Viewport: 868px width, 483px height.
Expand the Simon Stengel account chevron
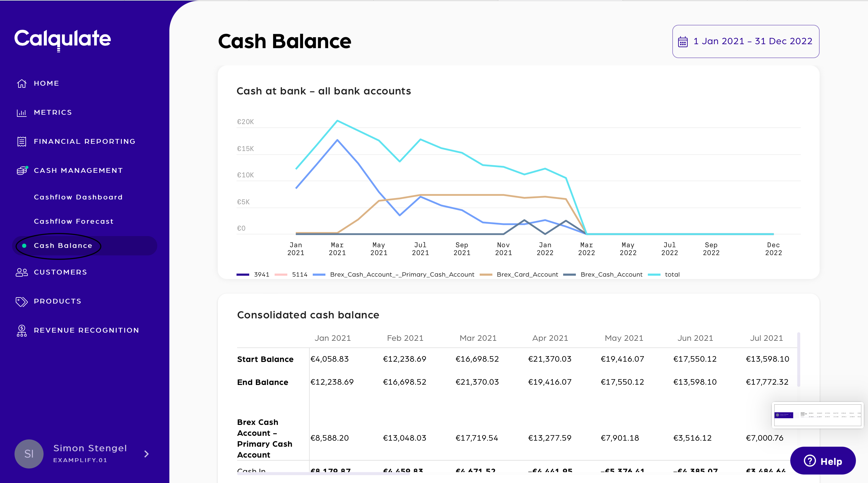146,454
